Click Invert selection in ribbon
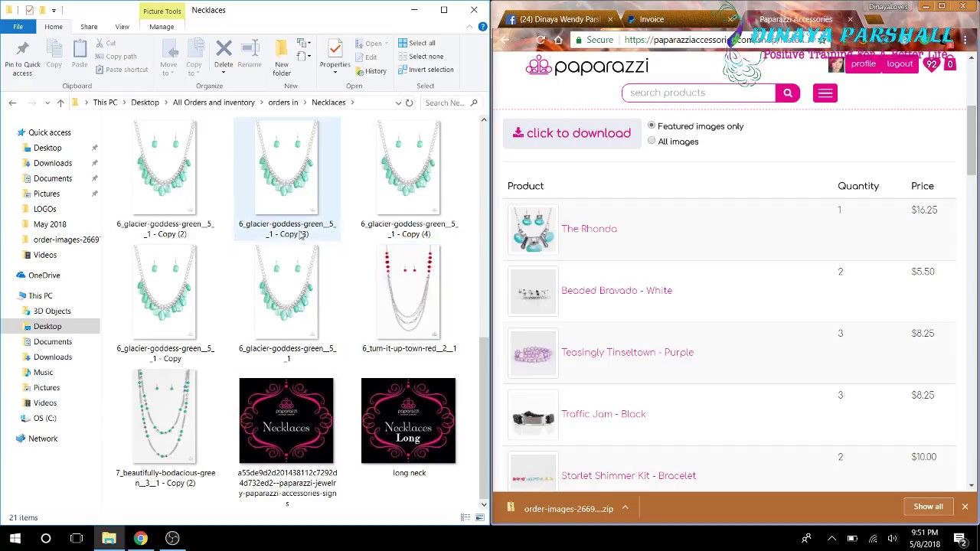 (x=426, y=70)
